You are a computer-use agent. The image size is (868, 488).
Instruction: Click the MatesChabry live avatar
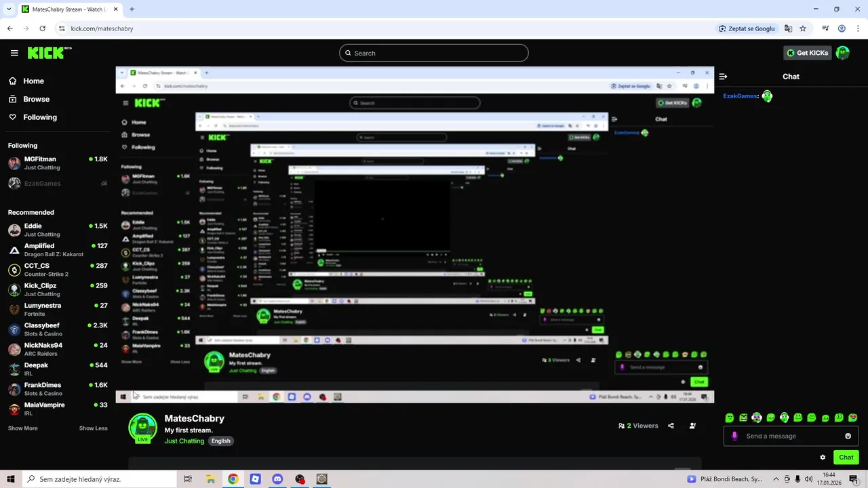(142, 428)
